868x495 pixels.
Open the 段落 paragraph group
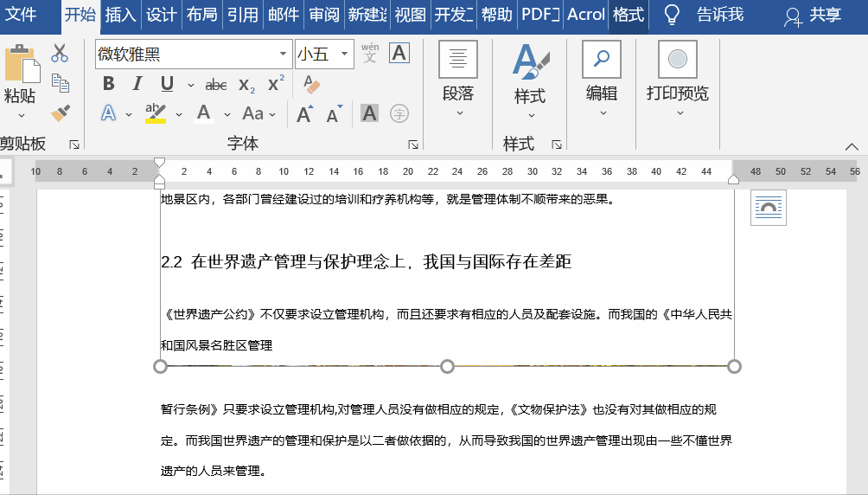458,79
